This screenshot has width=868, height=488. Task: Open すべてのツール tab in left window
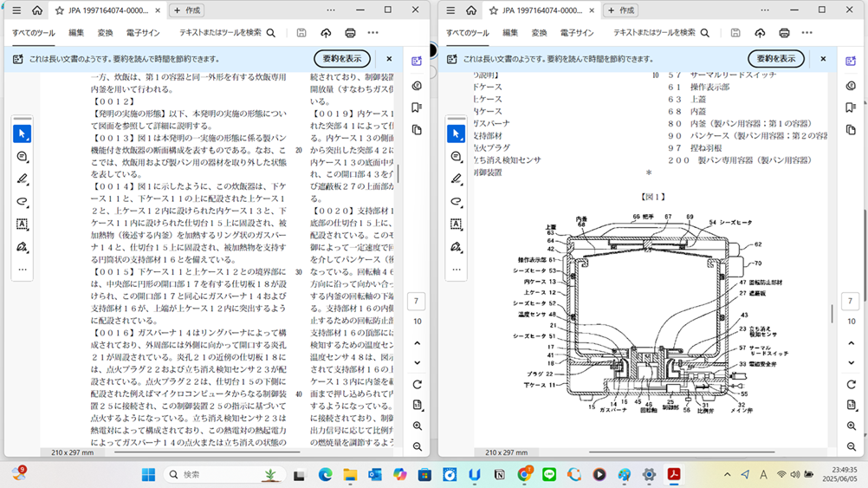click(x=34, y=33)
